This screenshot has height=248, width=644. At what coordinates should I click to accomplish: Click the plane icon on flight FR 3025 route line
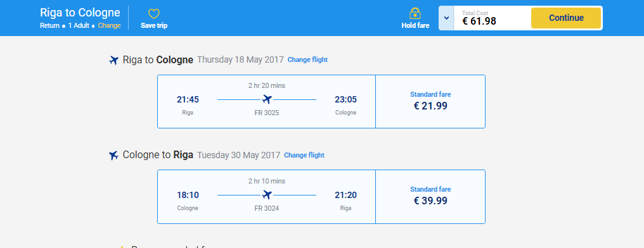pyautogui.click(x=267, y=99)
